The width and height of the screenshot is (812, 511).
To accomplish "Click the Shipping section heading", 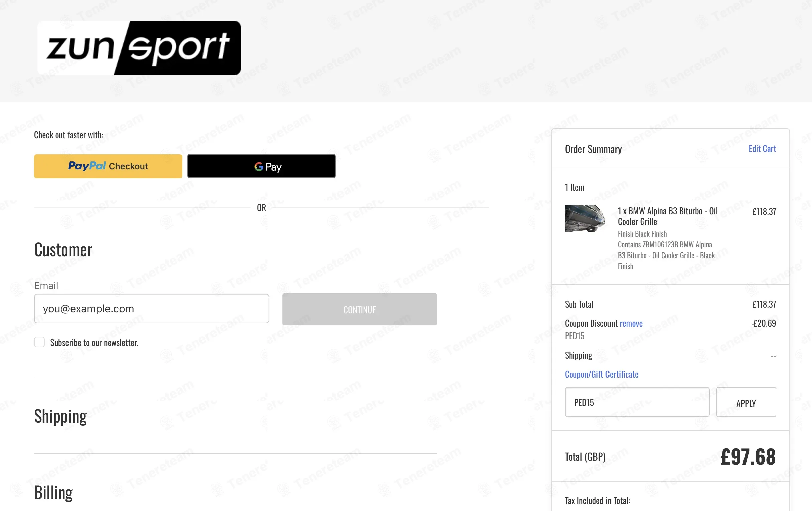I will 60,416.
